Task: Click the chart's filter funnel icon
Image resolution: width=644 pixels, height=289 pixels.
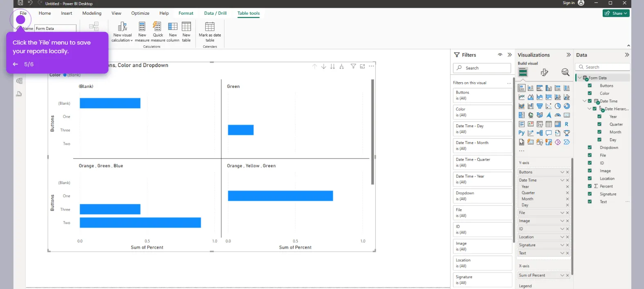Action: 353,66
